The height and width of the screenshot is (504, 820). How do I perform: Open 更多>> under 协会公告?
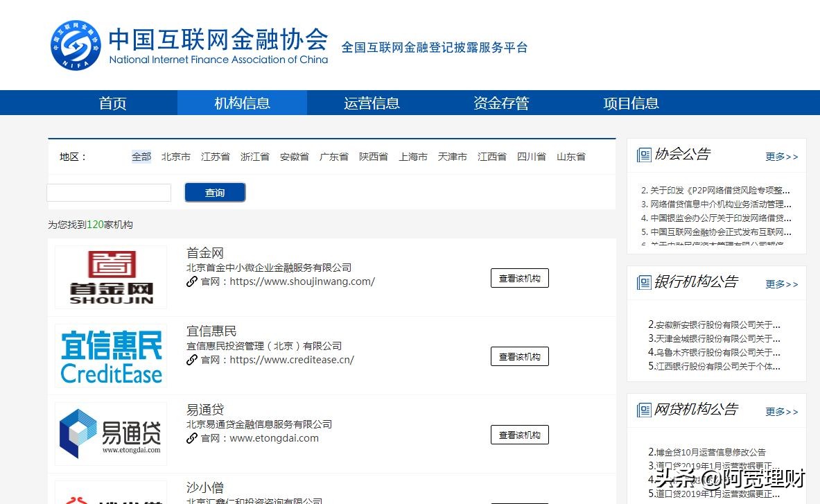[x=781, y=157]
